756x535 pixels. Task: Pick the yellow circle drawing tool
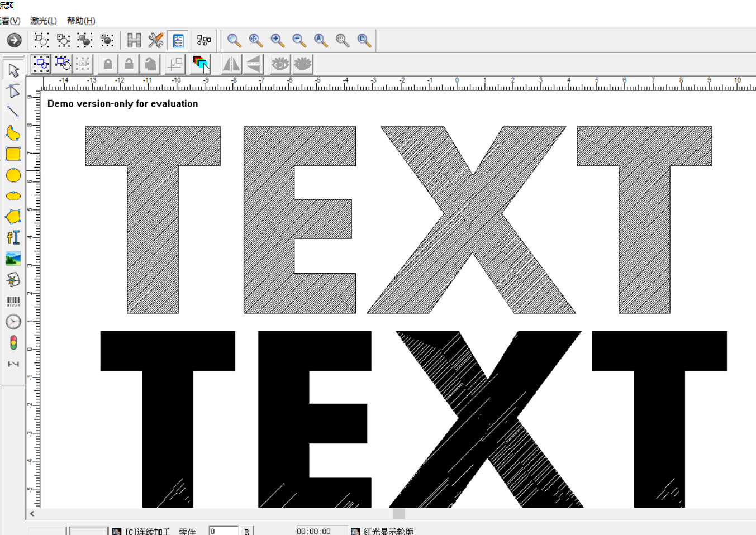coord(13,175)
